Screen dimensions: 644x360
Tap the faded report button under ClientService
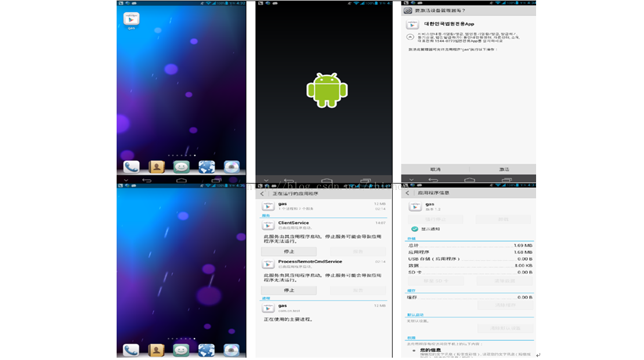(358, 251)
